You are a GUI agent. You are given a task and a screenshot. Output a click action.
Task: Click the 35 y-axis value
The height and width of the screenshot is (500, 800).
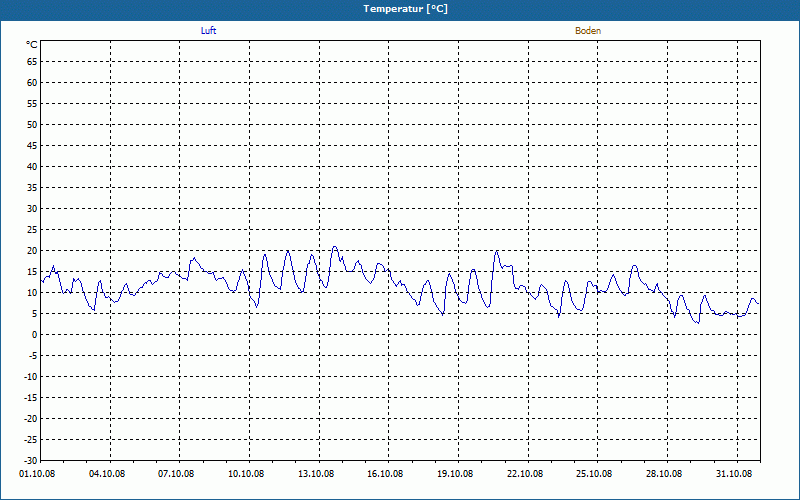32,188
